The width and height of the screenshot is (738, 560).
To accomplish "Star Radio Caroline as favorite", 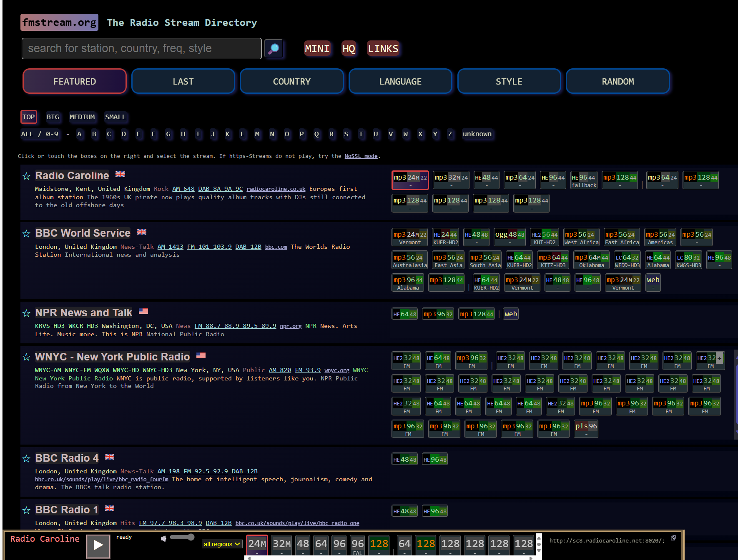I will (26, 176).
